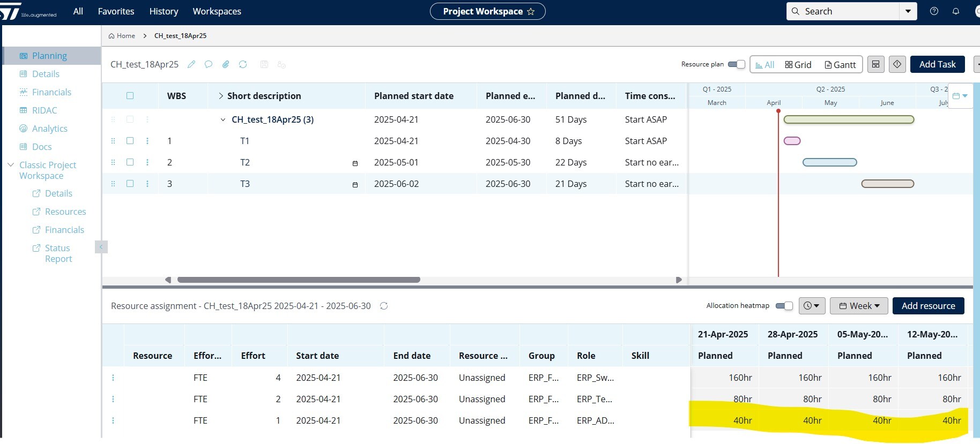980x444 pixels.
Task: Collapse the Classic Project Workspace section
Action: click(11, 165)
